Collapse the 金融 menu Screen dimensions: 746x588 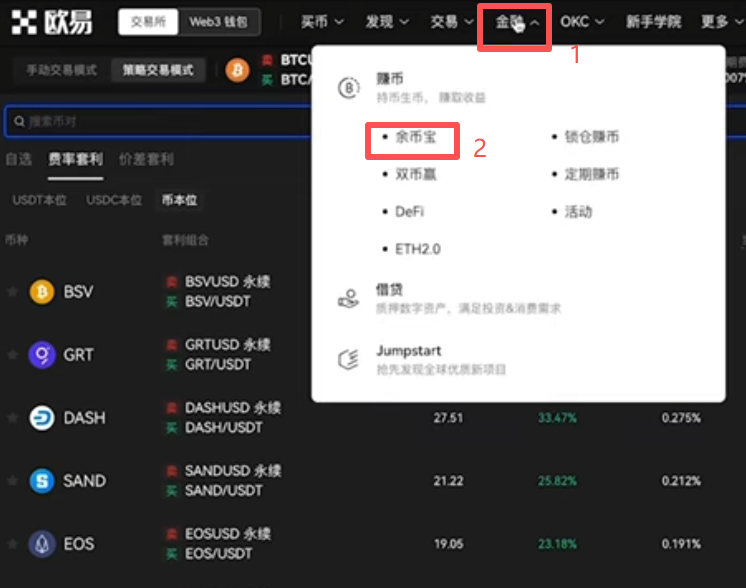coord(516,22)
